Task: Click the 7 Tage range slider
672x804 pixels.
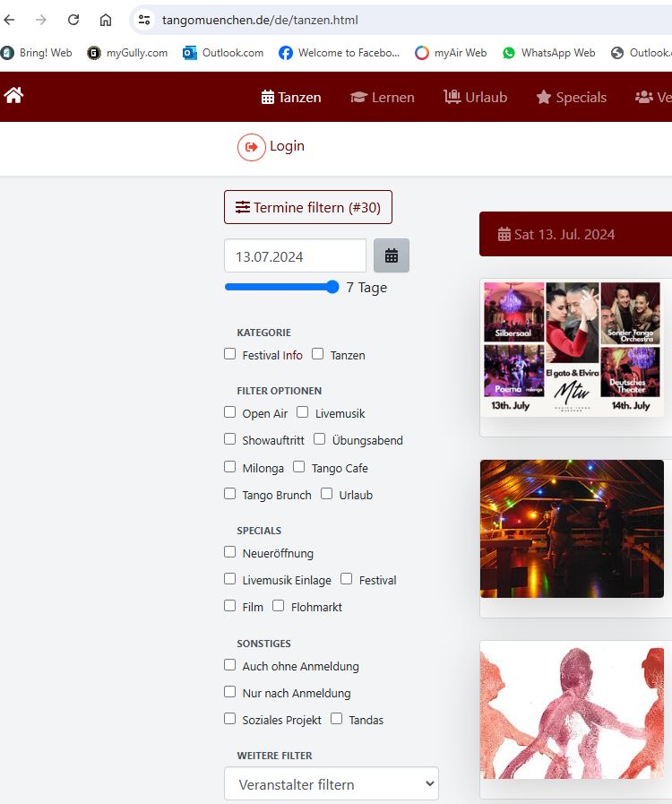Action: pos(281,287)
